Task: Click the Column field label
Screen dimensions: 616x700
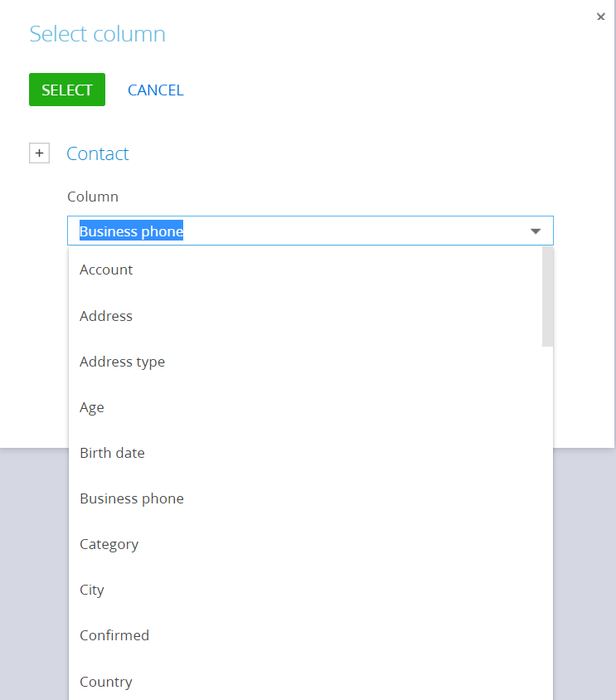Action: coord(93,197)
